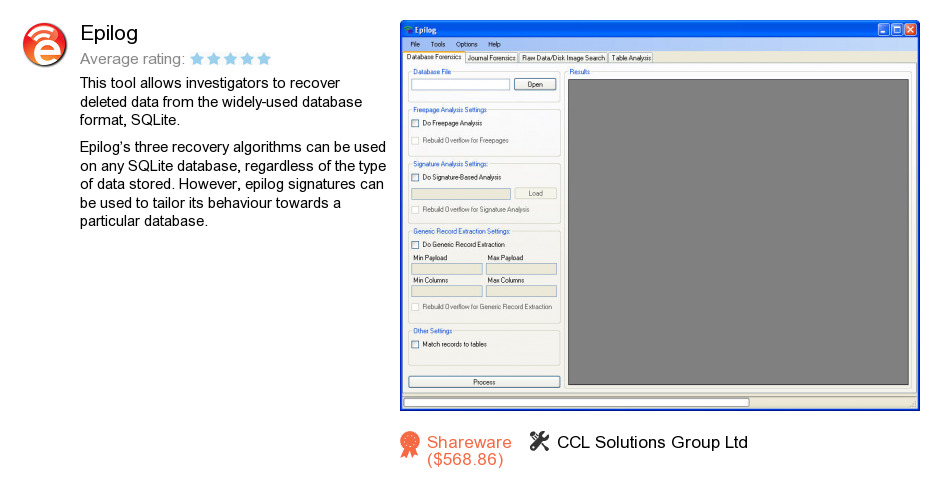Toggle Rebuild Overflow for Freepages checkbox

pyautogui.click(x=415, y=141)
